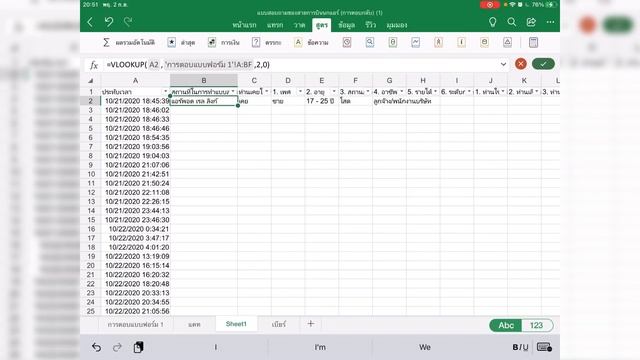Open filter dropdown on column B header
The height and width of the screenshot is (360, 640).
pos(233,92)
